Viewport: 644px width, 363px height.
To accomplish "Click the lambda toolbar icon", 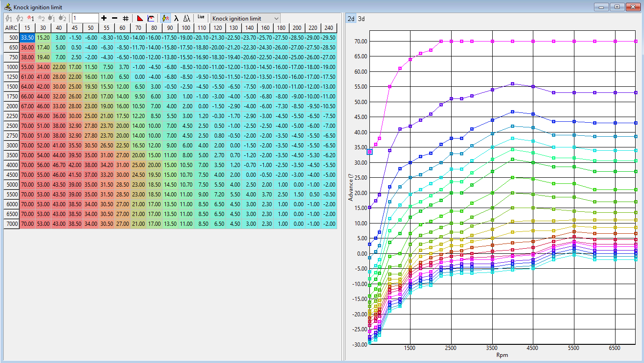I will coord(177,18).
